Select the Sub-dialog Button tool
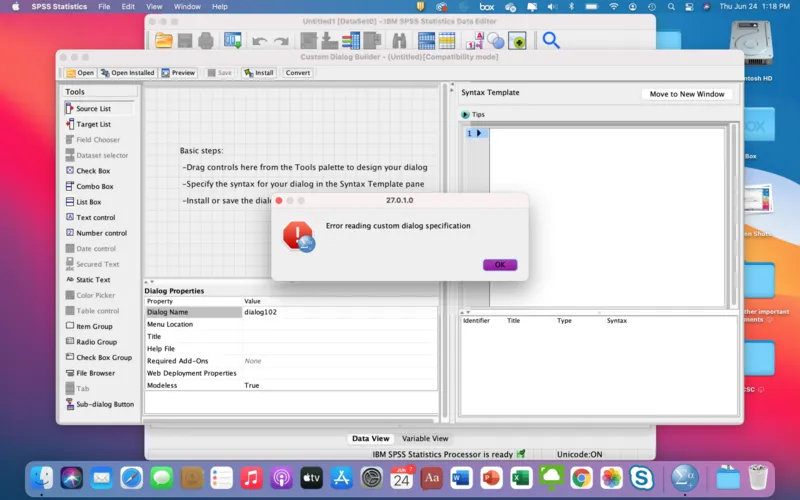This screenshot has height=500, width=800. point(100,404)
